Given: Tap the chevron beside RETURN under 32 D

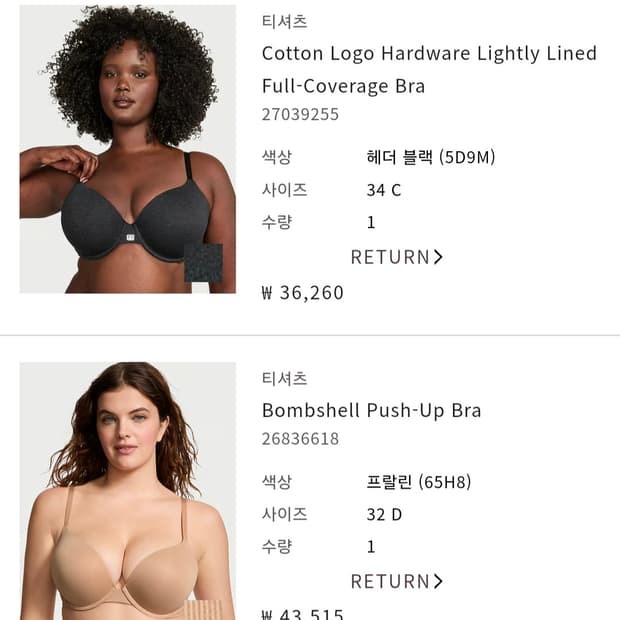Looking at the screenshot, I should (x=438, y=581).
